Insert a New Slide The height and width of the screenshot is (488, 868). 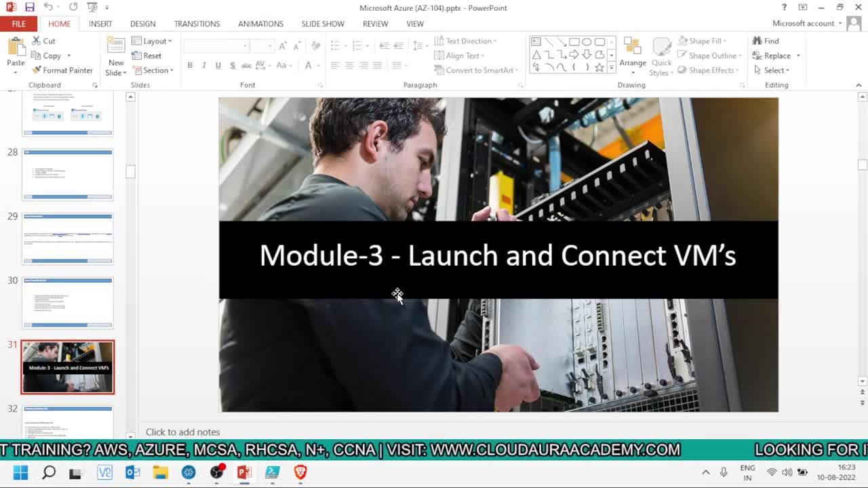click(116, 57)
